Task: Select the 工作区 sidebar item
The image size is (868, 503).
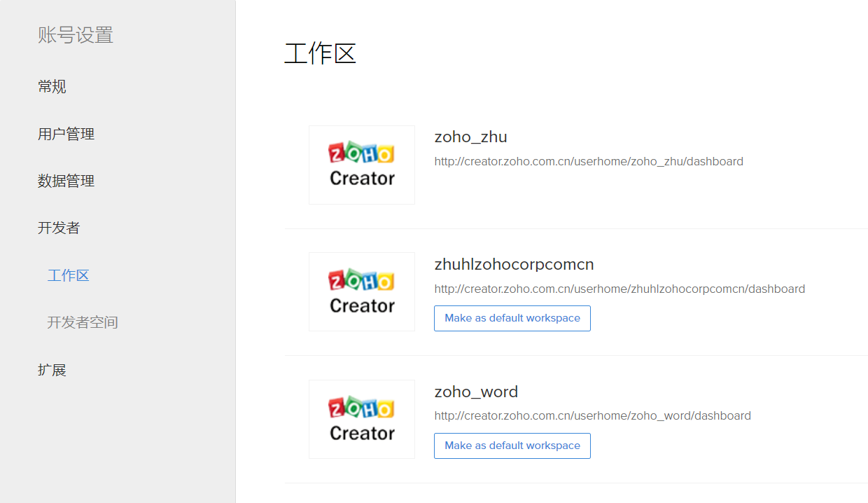Action: 68,275
